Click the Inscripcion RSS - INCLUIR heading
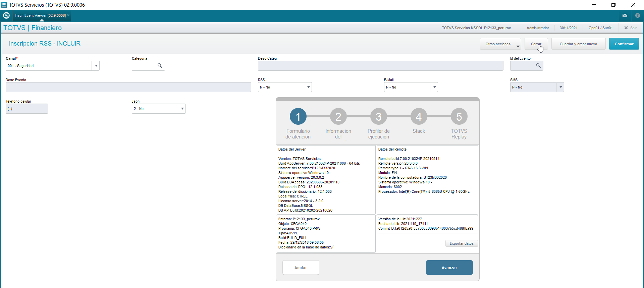644x288 pixels. tap(45, 44)
